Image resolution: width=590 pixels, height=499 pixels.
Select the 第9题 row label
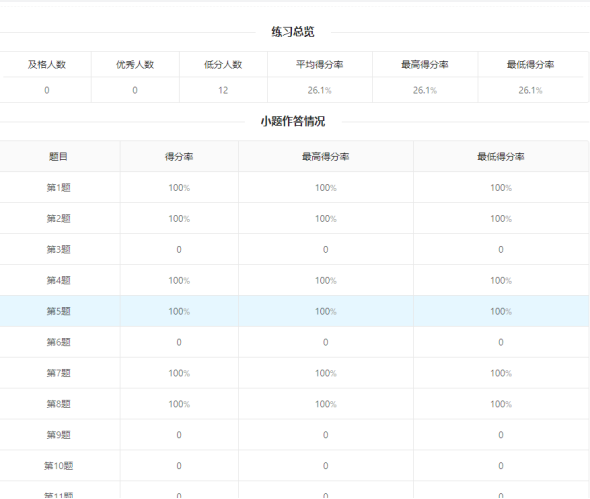click(x=58, y=435)
